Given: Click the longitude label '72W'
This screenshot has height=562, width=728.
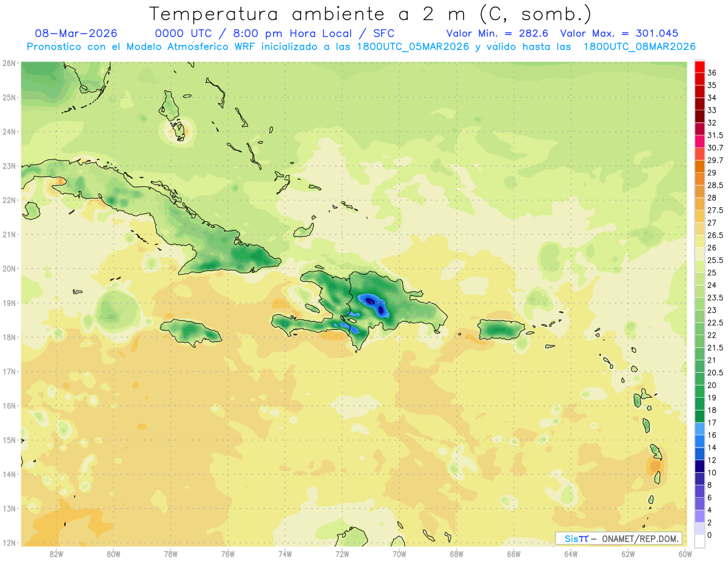Looking at the screenshot, I should pos(342,554).
